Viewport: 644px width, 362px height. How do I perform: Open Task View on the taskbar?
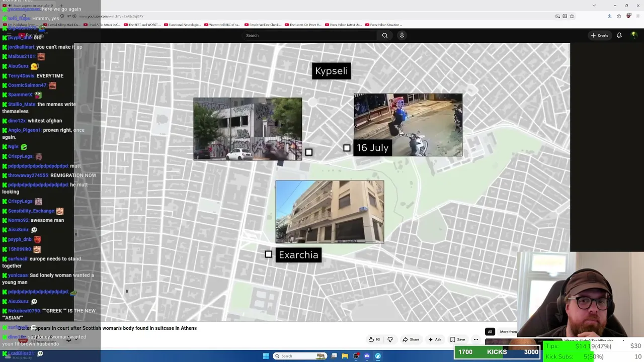334,356
